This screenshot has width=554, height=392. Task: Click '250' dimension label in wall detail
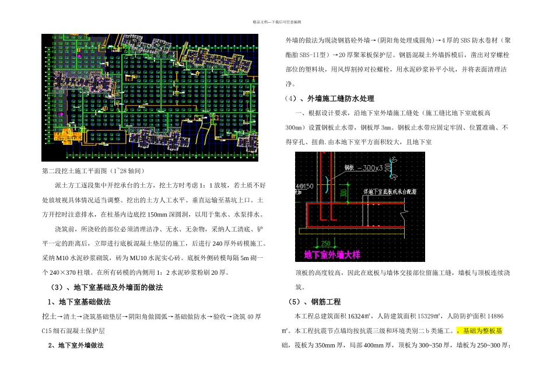[x=325, y=243]
